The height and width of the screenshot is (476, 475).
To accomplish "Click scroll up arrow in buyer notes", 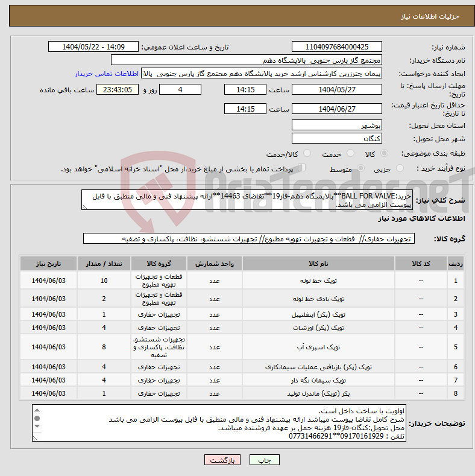I will click(37, 410).
